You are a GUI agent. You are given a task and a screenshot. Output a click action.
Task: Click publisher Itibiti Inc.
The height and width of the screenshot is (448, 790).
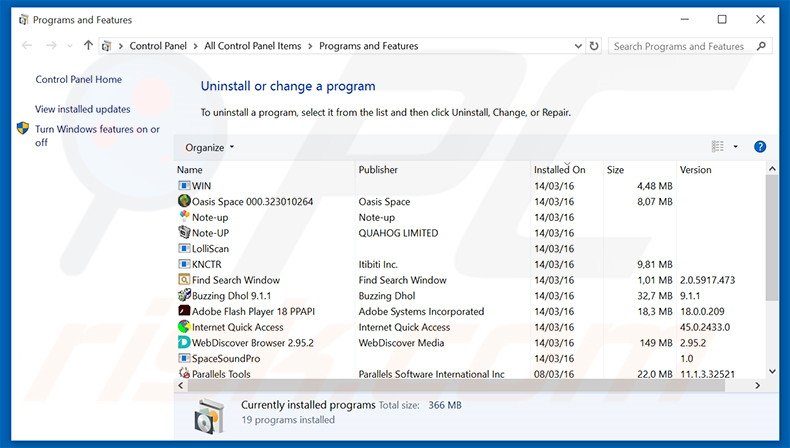[378, 264]
